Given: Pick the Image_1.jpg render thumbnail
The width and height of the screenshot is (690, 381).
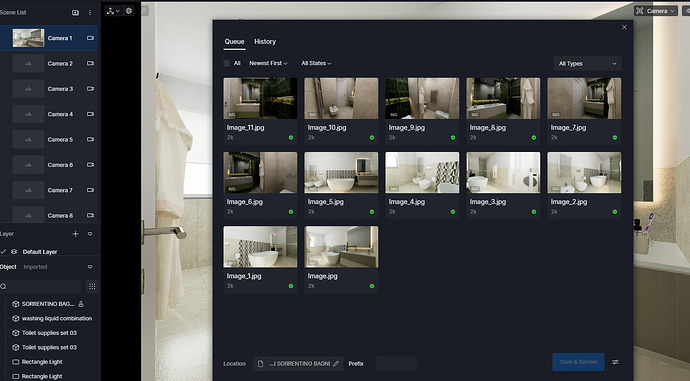Looking at the screenshot, I should [260, 247].
